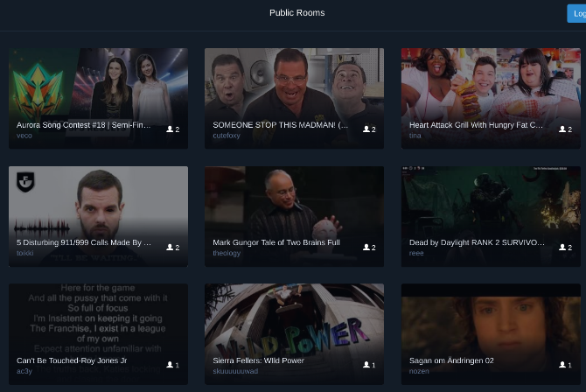Click the viewer count icon on Heart Attack Grill

point(562,129)
